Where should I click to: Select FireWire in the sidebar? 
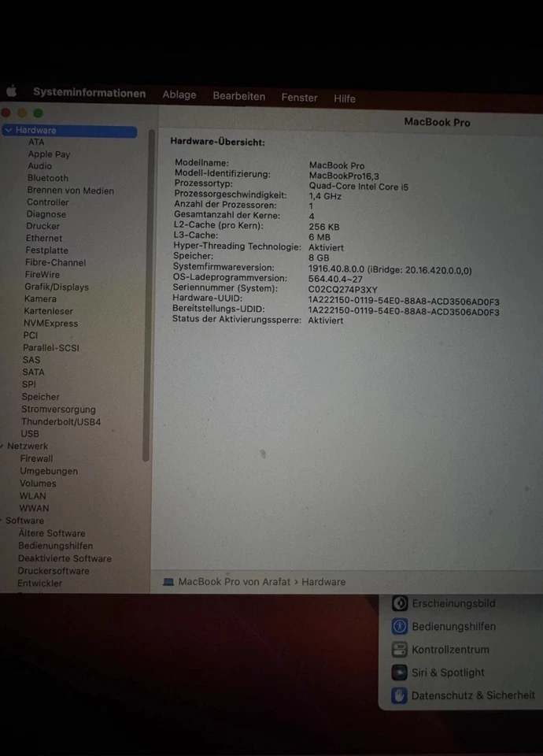pyautogui.click(x=42, y=274)
